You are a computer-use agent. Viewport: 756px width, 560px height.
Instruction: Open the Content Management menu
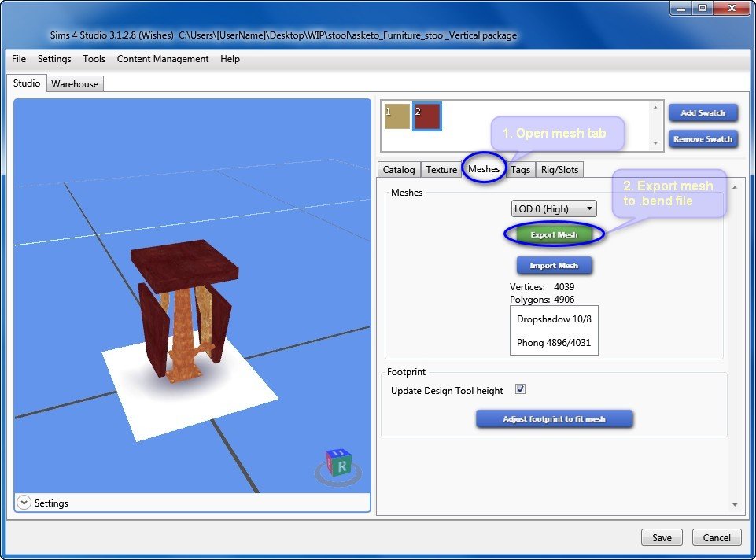point(163,59)
